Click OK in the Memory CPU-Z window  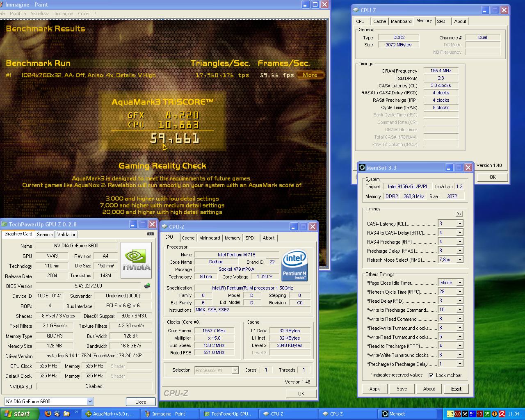(493, 177)
